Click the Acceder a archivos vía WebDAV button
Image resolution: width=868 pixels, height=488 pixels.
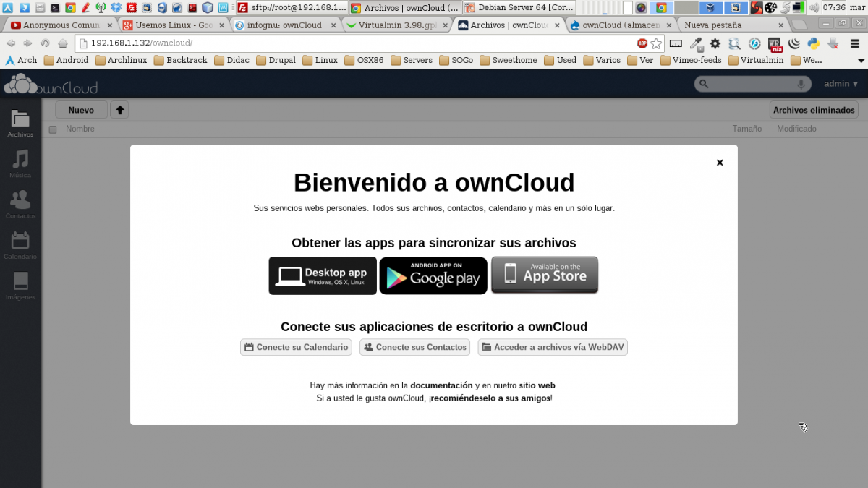pyautogui.click(x=553, y=347)
